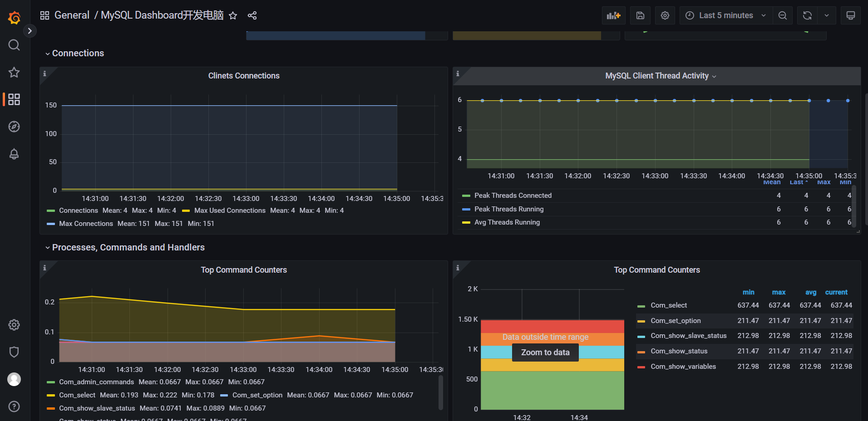Change color of Com_select swatch in table legend

(641, 306)
